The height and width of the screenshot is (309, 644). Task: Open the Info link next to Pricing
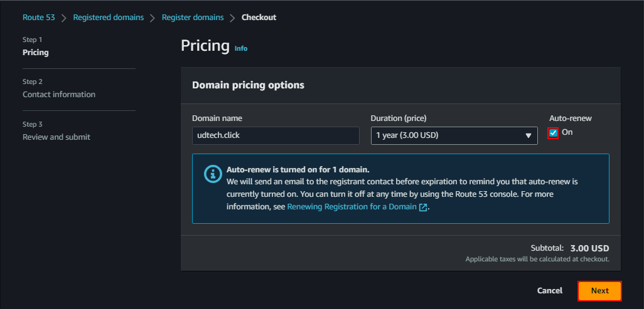pyautogui.click(x=241, y=48)
